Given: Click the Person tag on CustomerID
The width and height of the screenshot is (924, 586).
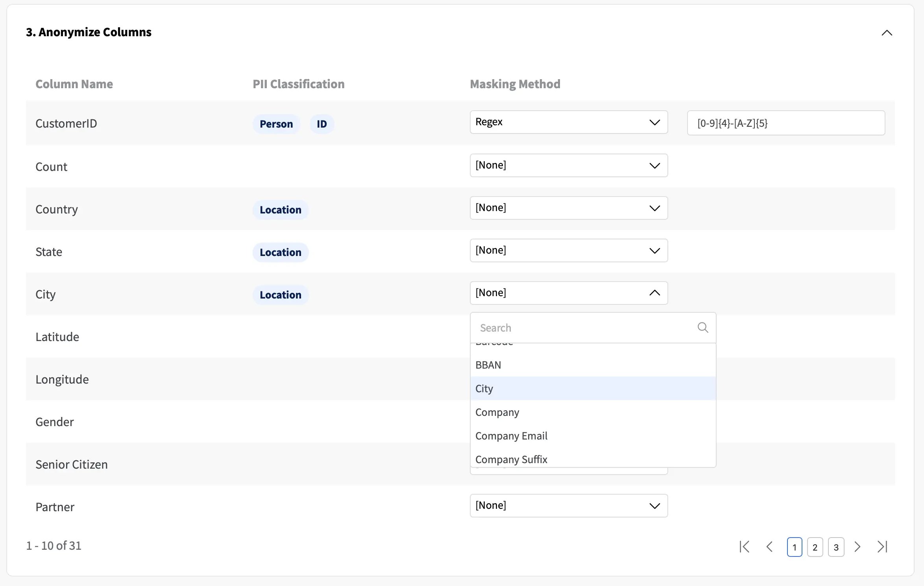Looking at the screenshot, I should (x=276, y=124).
